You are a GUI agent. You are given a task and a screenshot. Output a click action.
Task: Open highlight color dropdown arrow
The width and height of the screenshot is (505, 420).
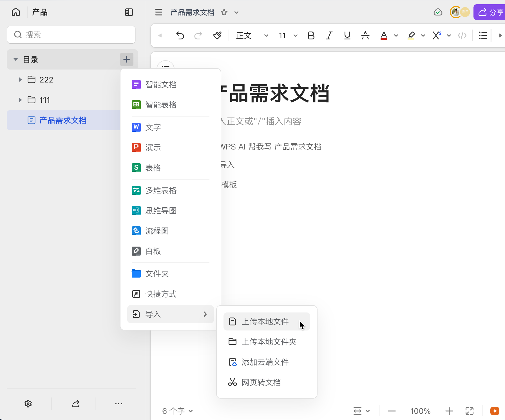pos(423,35)
